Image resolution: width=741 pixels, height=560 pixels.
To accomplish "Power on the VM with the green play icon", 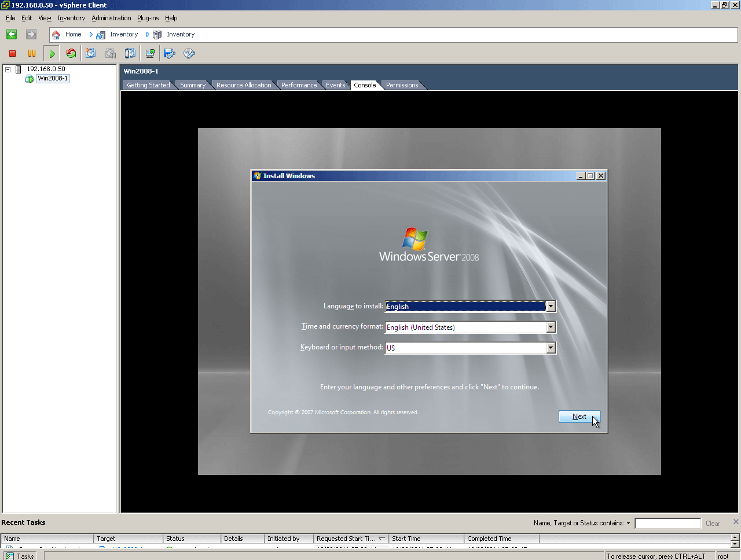I will 52,54.
